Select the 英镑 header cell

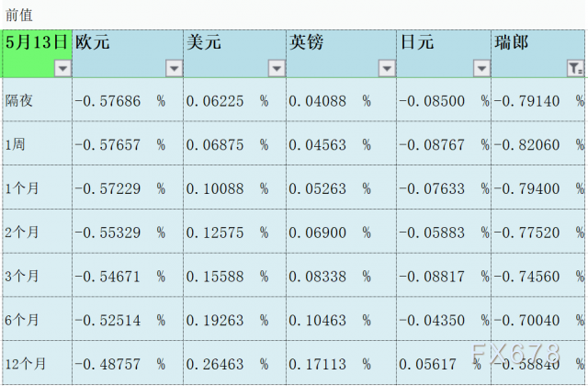coord(341,54)
